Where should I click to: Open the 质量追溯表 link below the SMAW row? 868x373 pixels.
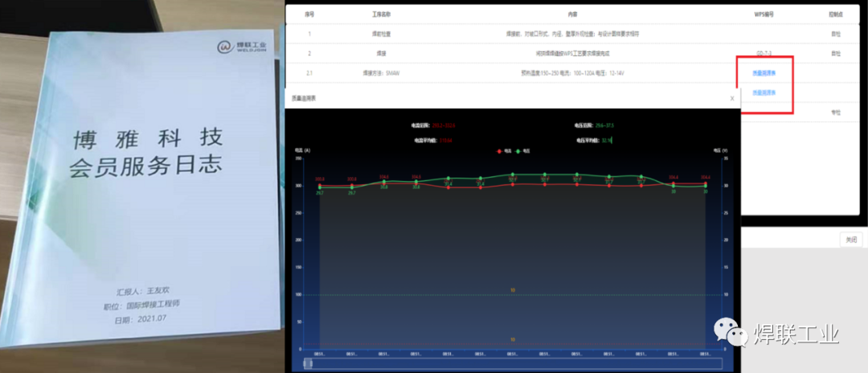click(x=764, y=92)
